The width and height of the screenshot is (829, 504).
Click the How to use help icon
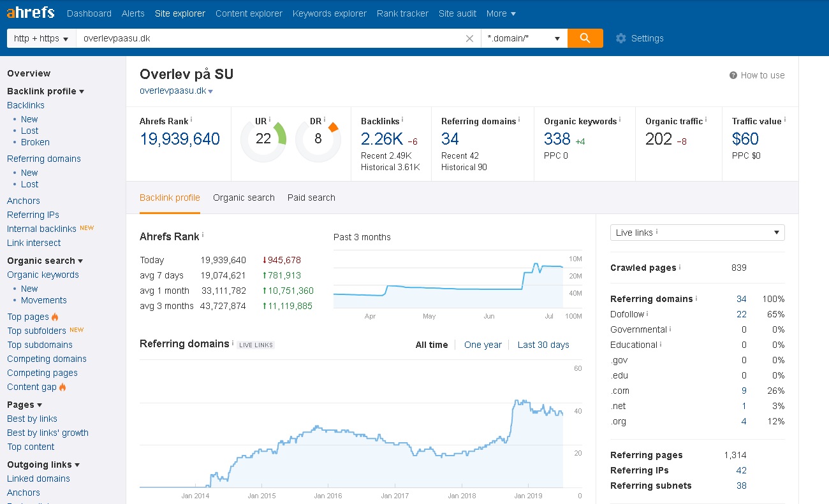click(733, 75)
